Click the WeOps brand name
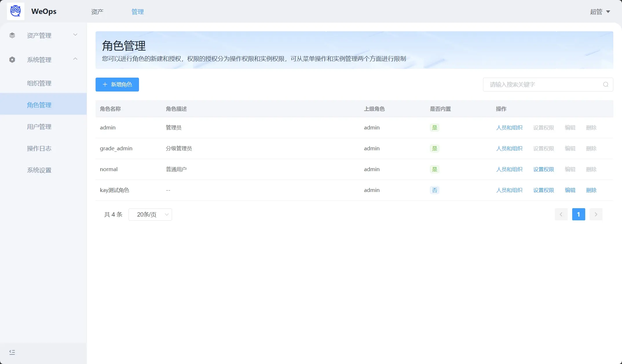 click(44, 11)
